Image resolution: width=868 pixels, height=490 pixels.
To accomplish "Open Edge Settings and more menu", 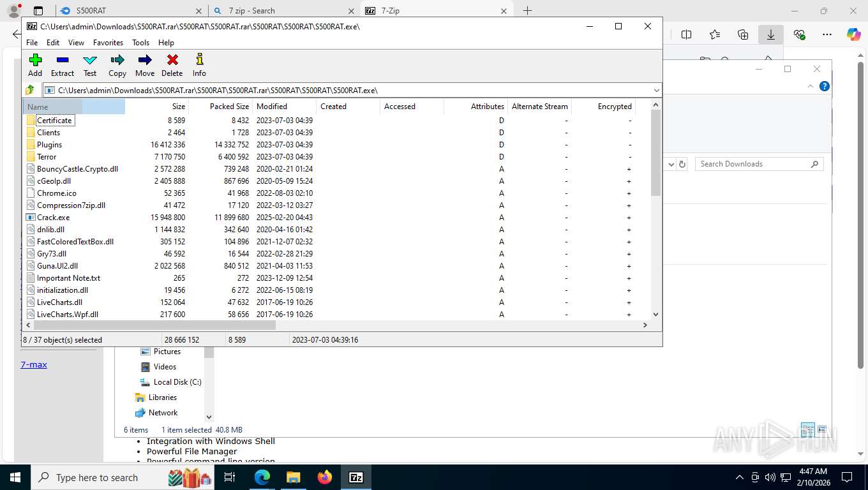I will click(827, 34).
